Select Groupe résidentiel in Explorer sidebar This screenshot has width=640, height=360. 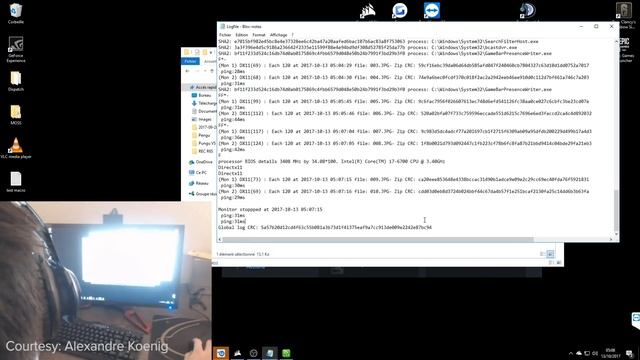click(x=202, y=194)
